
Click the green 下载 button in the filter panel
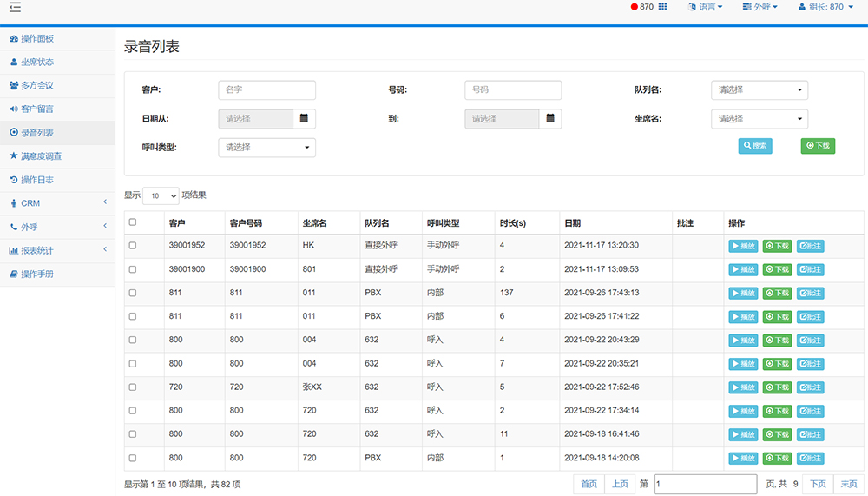tap(818, 146)
